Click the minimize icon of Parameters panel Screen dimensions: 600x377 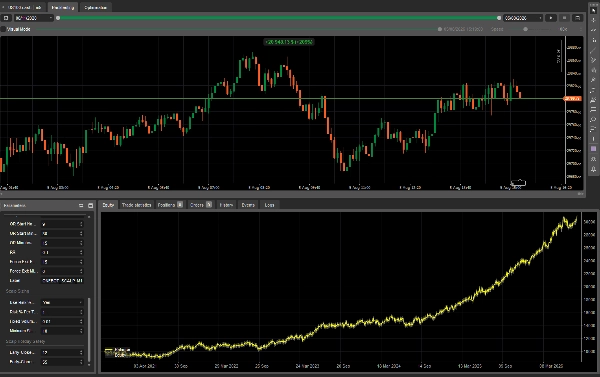(x=81, y=206)
